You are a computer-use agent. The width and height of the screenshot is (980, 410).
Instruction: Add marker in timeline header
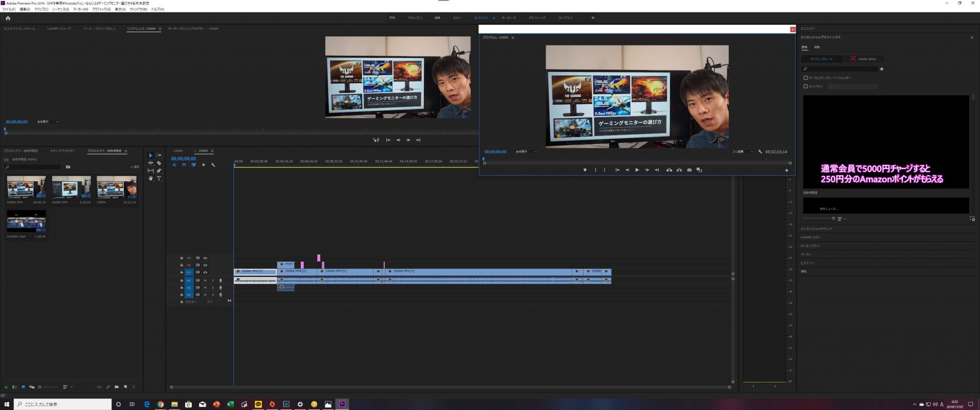point(203,165)
